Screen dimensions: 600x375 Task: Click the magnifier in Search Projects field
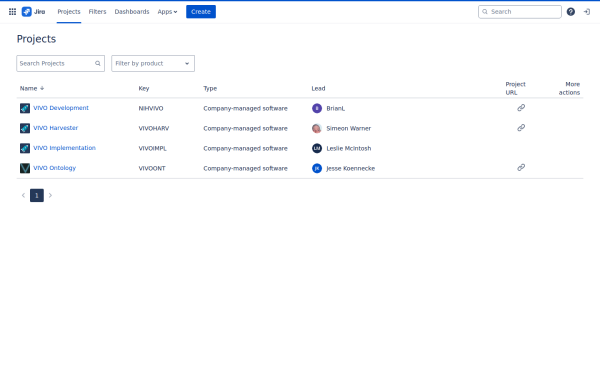pos(98,64)
